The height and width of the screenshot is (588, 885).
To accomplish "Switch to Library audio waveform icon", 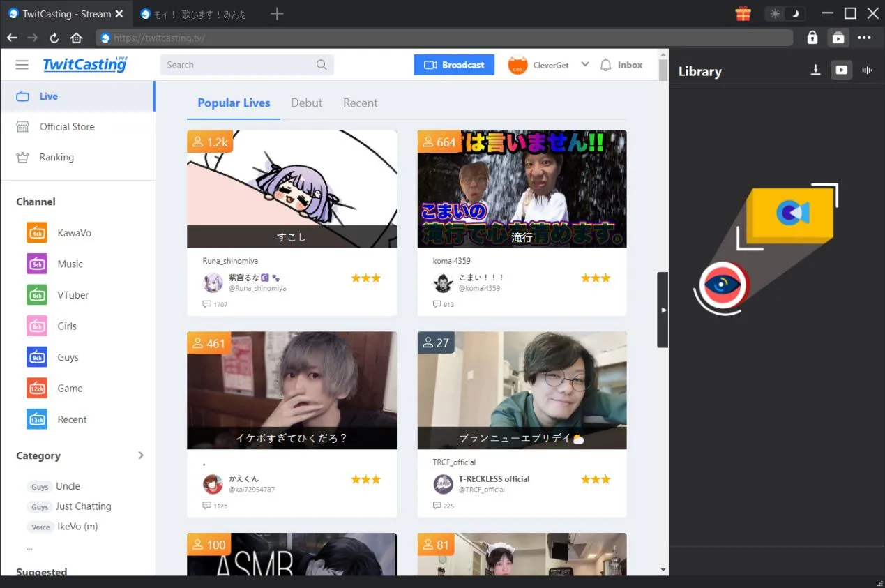I will click(868, 70).
